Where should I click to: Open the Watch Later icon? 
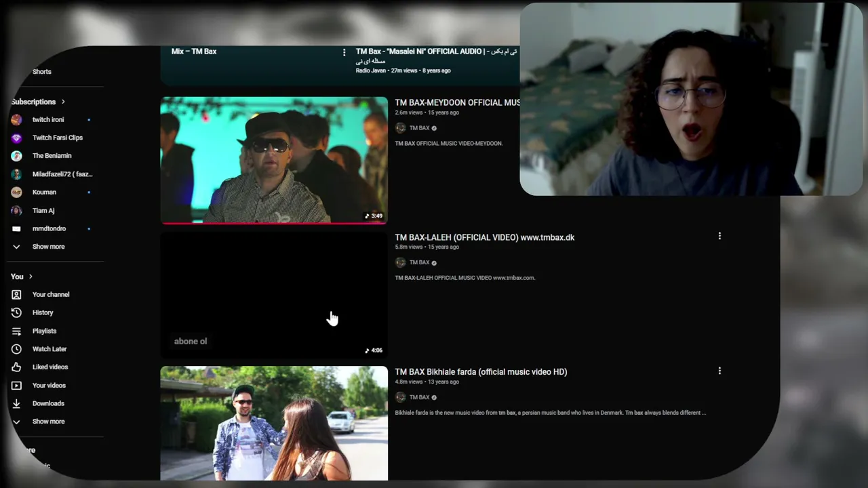click(x=17, y=349)
